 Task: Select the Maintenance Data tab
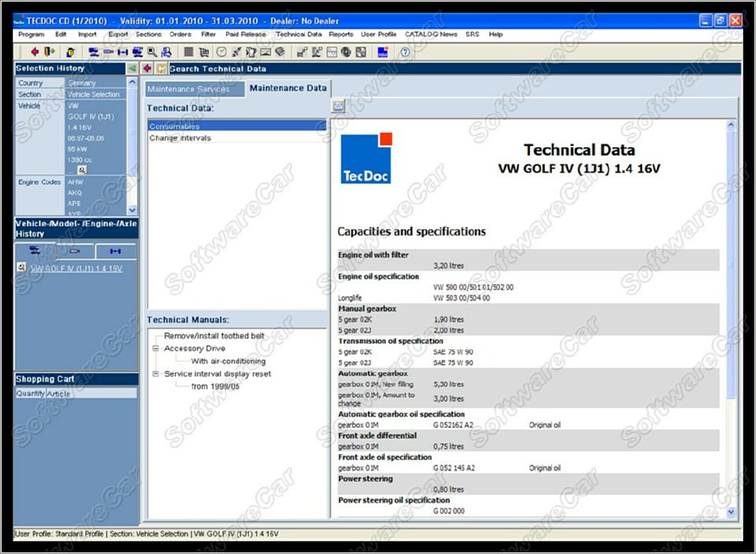tap(288, 88)
